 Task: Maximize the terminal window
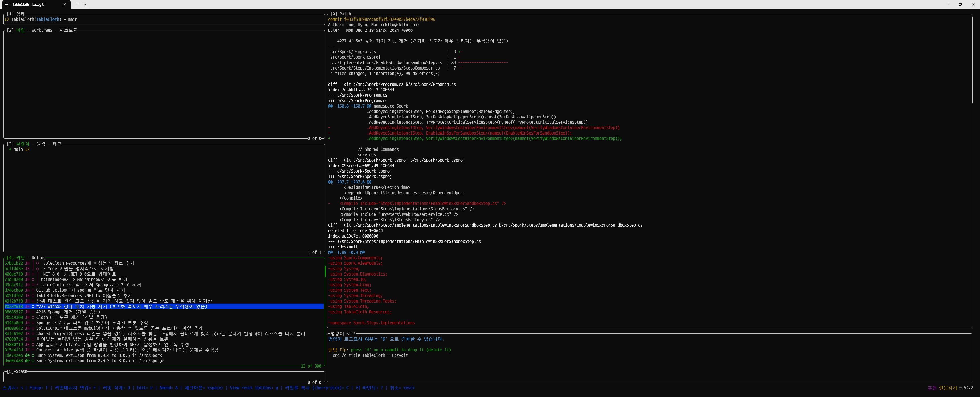tap(960, 4)
